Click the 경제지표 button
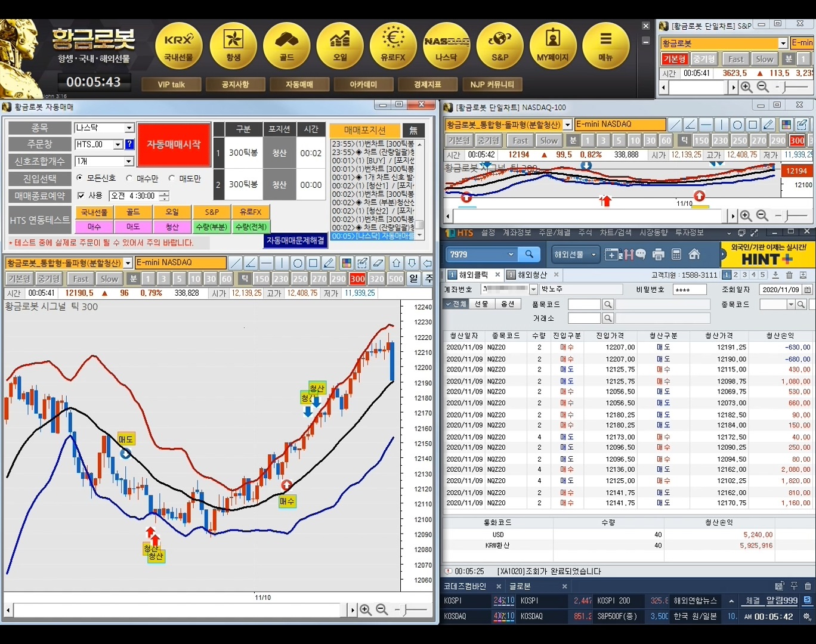Viewport: 816px width, 644px height. tap(427, 85)
